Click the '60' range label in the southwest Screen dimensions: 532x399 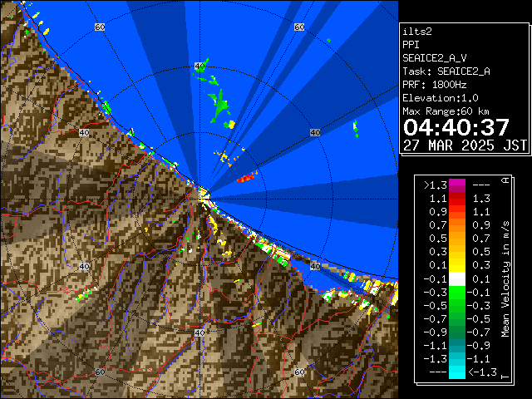point(100,372)
